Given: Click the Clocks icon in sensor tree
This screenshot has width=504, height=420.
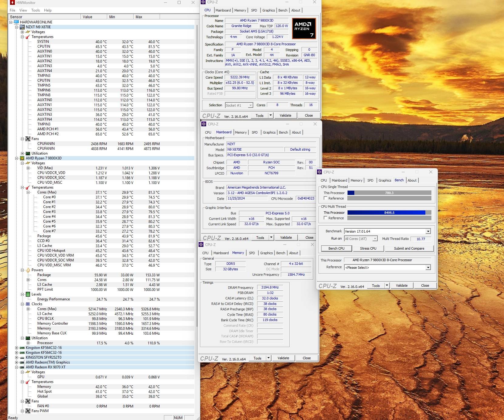Looking at the screenshot, I should pos(28,304).
